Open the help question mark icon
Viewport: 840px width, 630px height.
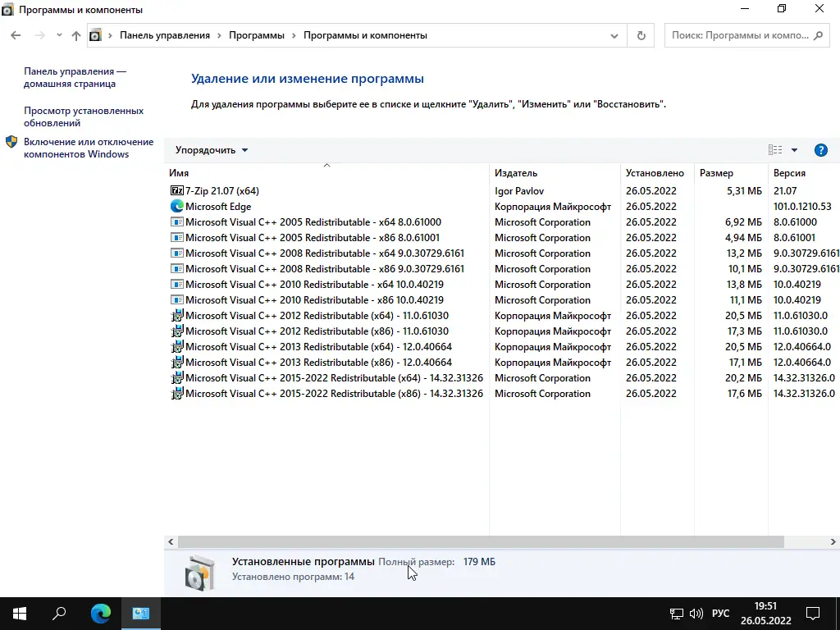[x=820, y=150]
